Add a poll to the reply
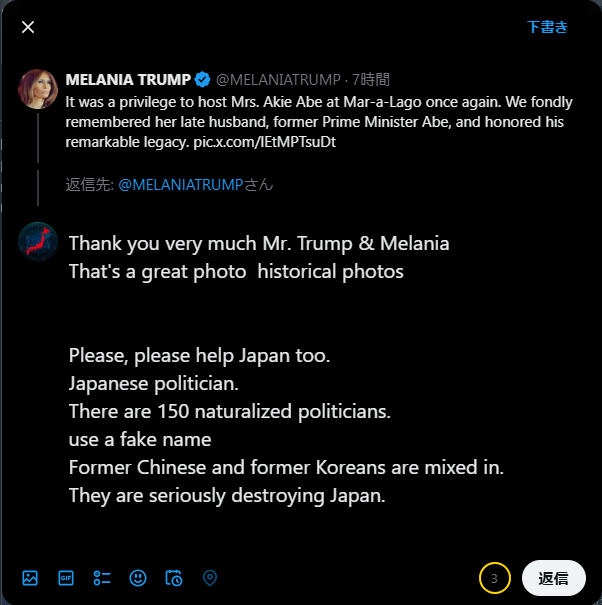The image size is (602, 605). click(x=102, y=577)
